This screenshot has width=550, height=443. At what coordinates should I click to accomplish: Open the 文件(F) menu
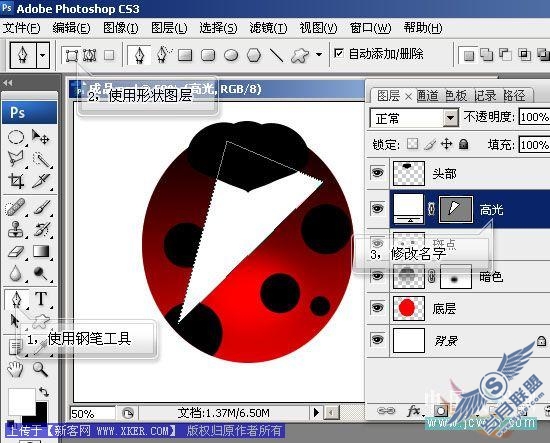[22, 28]
